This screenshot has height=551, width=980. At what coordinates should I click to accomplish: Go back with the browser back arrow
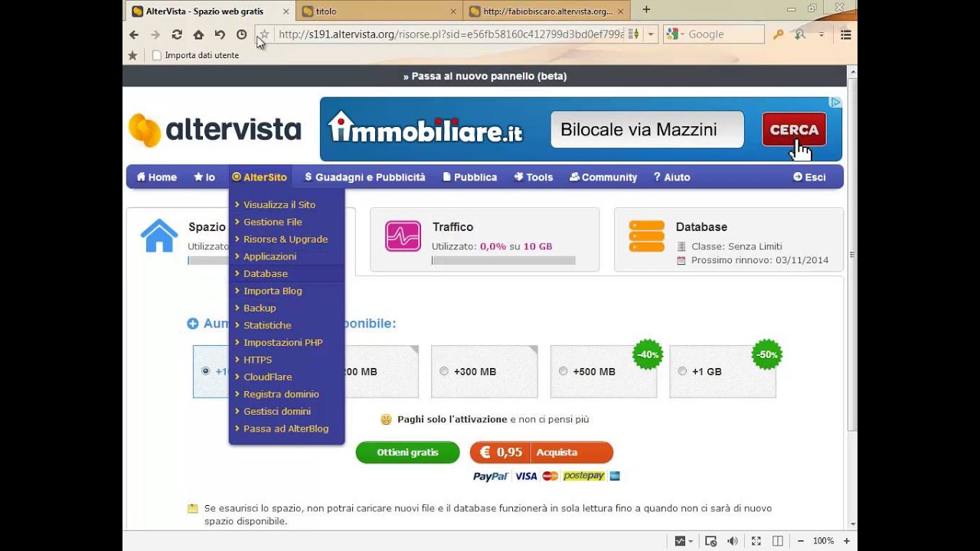[x=134, y=34]
